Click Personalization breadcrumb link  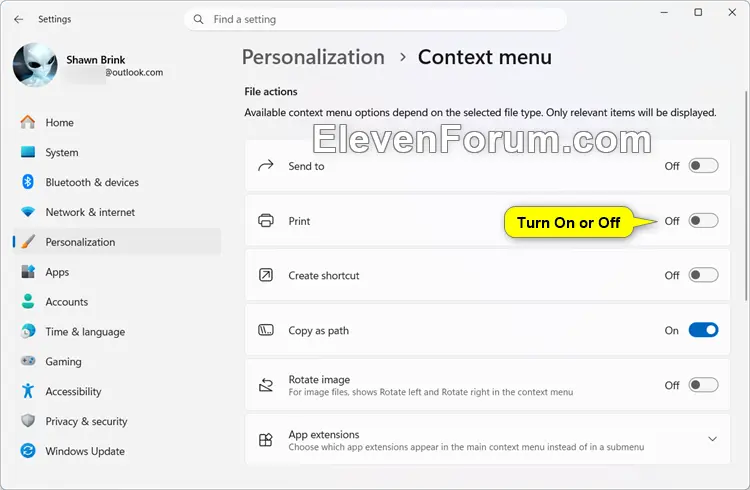pos(313,57)
